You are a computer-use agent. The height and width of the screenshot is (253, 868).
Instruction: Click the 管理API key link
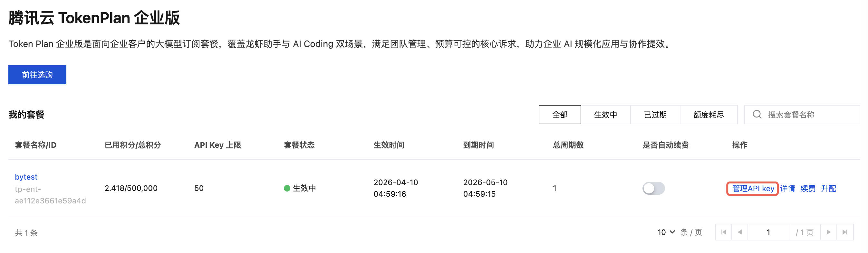pos(752,188)
